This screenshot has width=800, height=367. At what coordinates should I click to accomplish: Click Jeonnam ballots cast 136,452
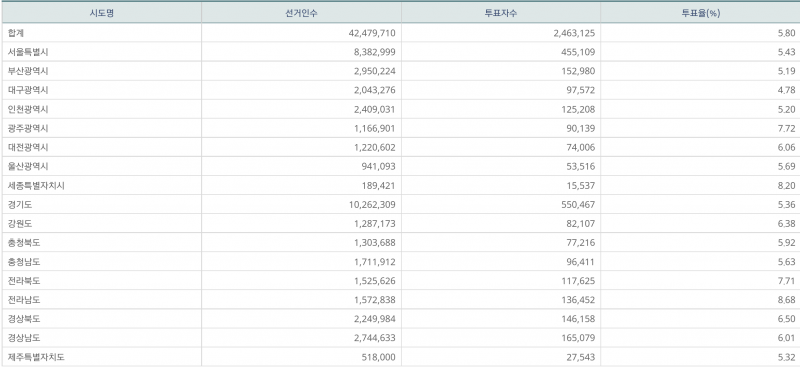(578, 300)
